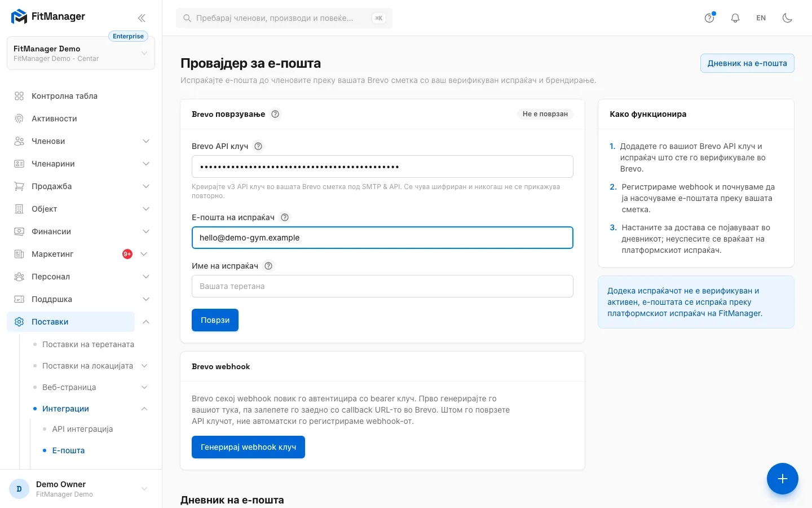
Task: Collapse the Поставки menu chevron
Action: [146, 322]
